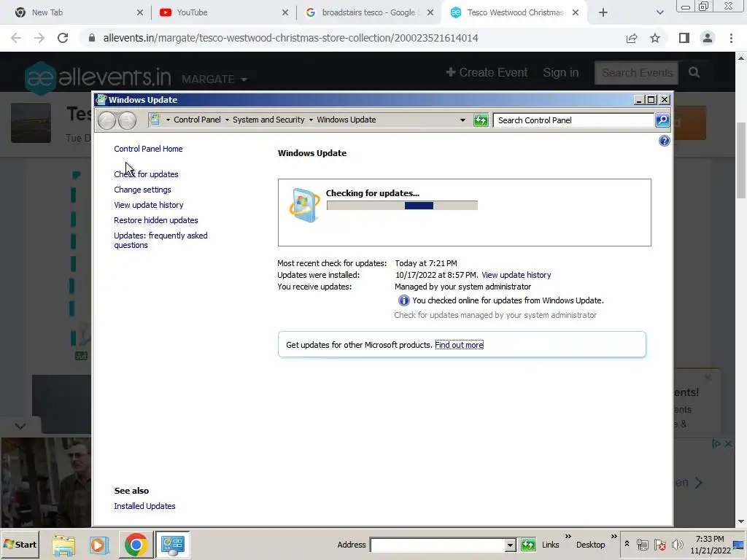Click the volume speaker icon in the system tray

point(677,545)
